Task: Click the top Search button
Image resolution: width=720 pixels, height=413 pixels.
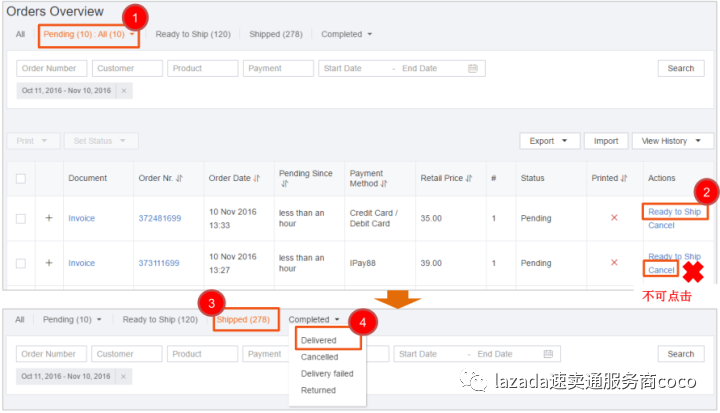Action: tap(681, 68)
